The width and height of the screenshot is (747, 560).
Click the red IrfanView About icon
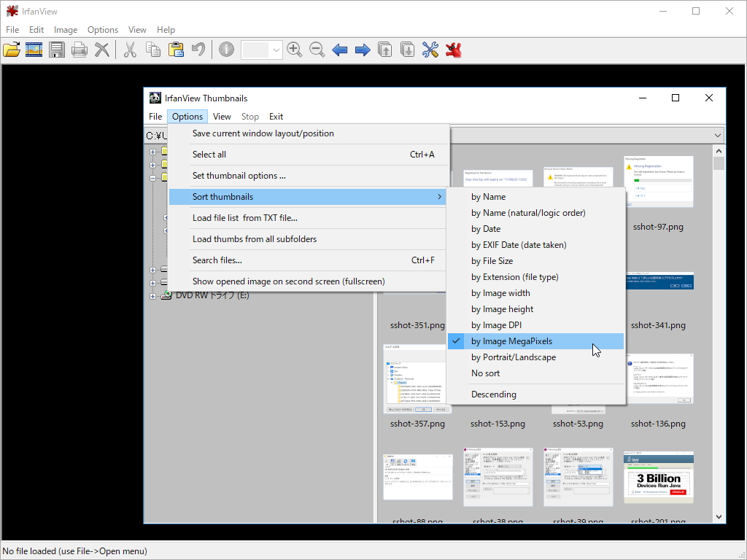(454, 50)
